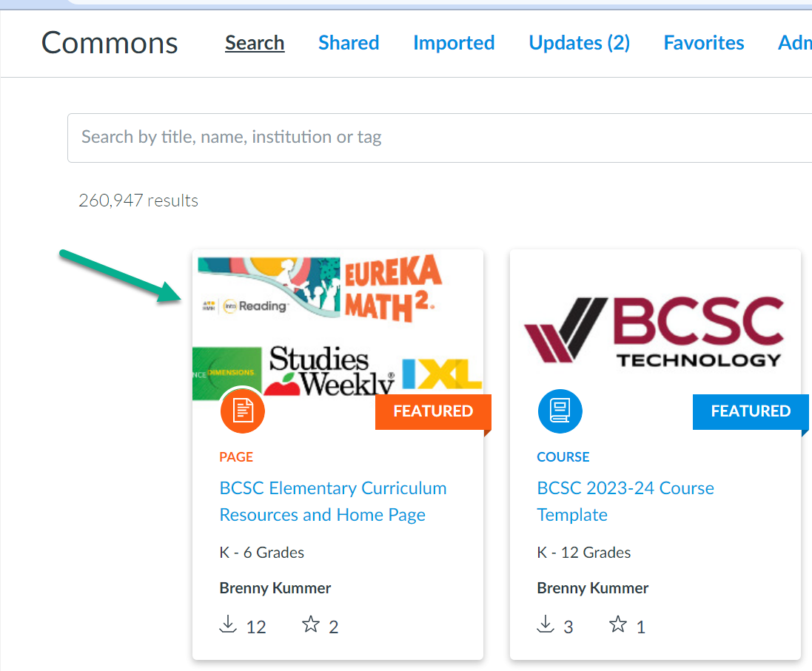This screenshot has height=671, width=812.
Task: Click download icon on Elementary Curriculum card
Action: click(x=228, y=624)
